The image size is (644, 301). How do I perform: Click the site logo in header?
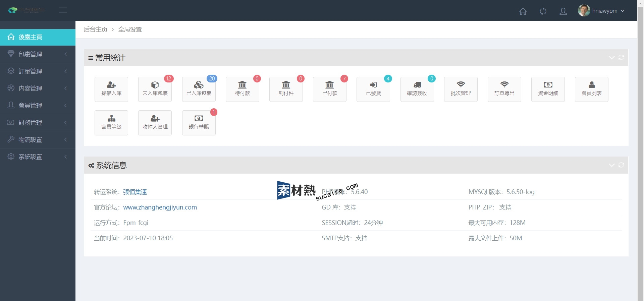26,10
